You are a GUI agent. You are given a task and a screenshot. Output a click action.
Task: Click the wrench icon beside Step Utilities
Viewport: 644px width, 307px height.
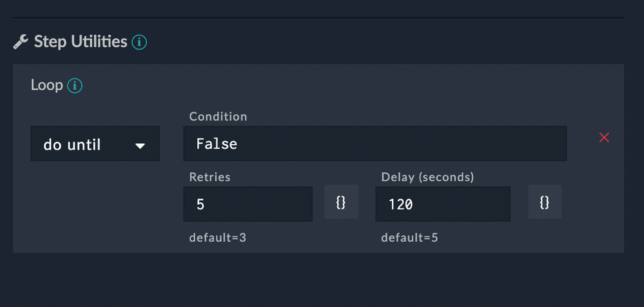click(x=21, y=43)
